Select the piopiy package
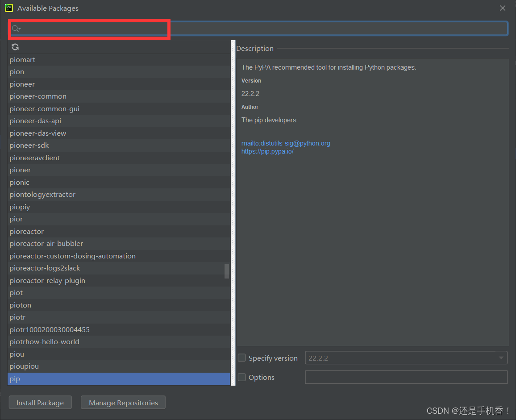This screenshot has width=516, height=420. click(x=119, y=207)
